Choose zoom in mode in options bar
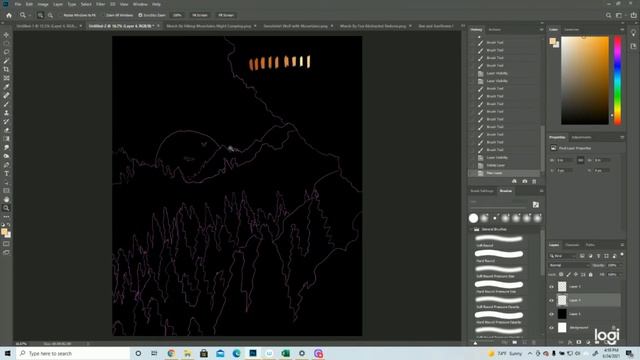 pyautogui.click(x=40, y=15)
